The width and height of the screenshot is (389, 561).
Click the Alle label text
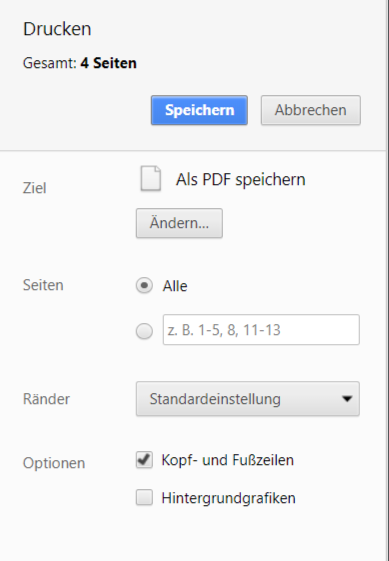tap(175, 286)
